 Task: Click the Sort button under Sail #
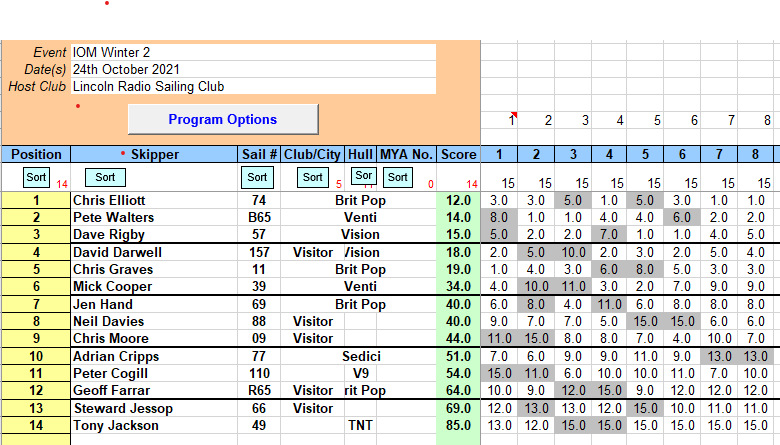[257, 177]
